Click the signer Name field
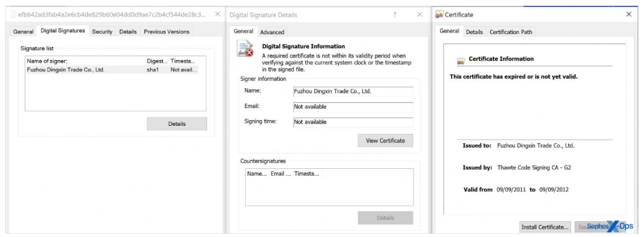The image size is (644, 237). point(353,92)
